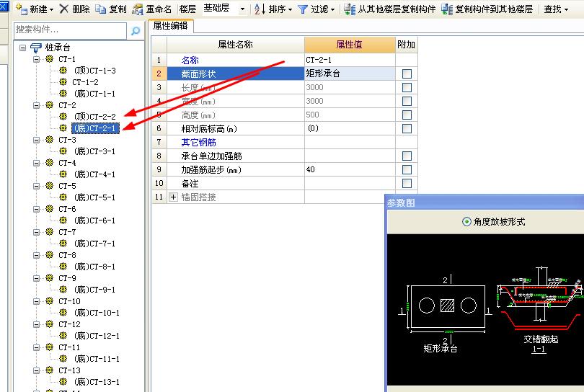This screenshot has height=392, width=584.
Task: Click the gear icon beside CT-6
Action: pyautogui.click(x=50, y=209)
